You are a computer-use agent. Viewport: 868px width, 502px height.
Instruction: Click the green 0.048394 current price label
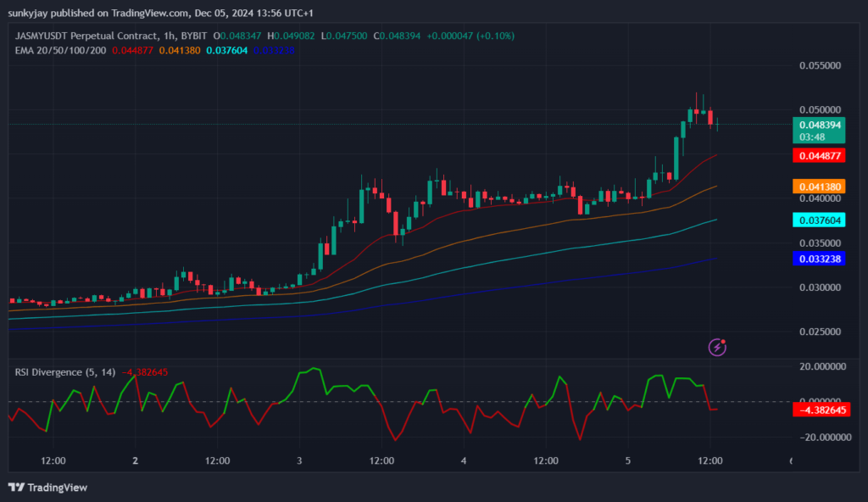tap(820, 125)
